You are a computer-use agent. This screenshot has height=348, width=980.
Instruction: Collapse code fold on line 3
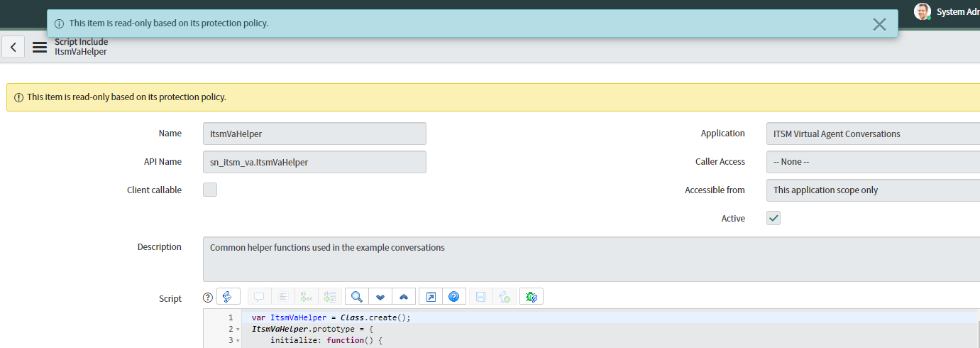click(x=238, y=341)
